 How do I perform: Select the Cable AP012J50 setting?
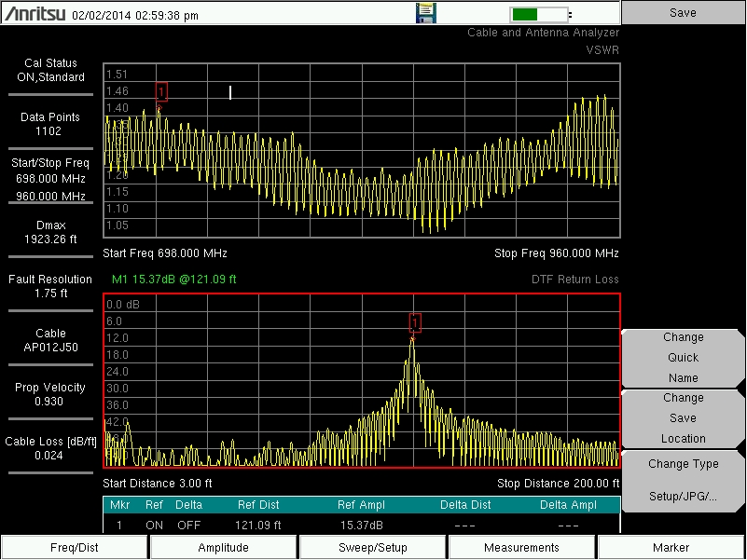[x=51, y=340]
